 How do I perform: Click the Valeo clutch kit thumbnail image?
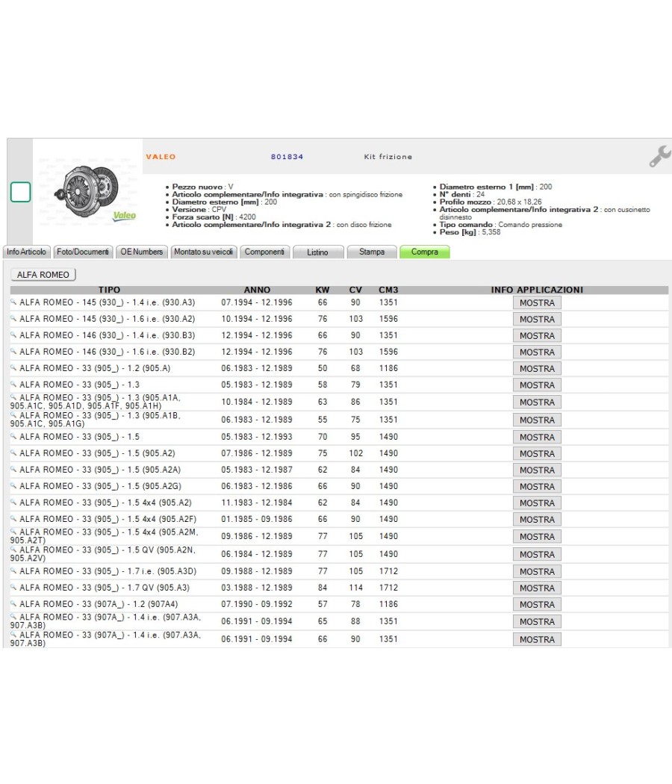tap(88, 193)
